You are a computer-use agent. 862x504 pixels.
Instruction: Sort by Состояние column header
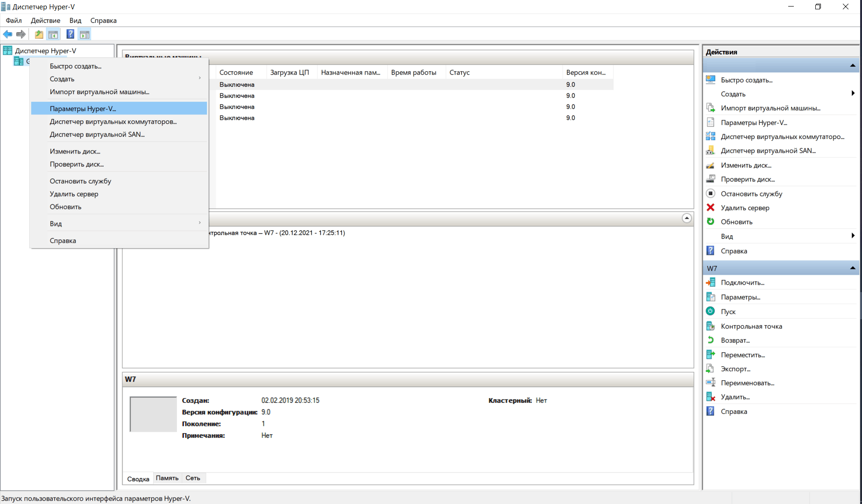pyautogui.click(x=241, y=72)
